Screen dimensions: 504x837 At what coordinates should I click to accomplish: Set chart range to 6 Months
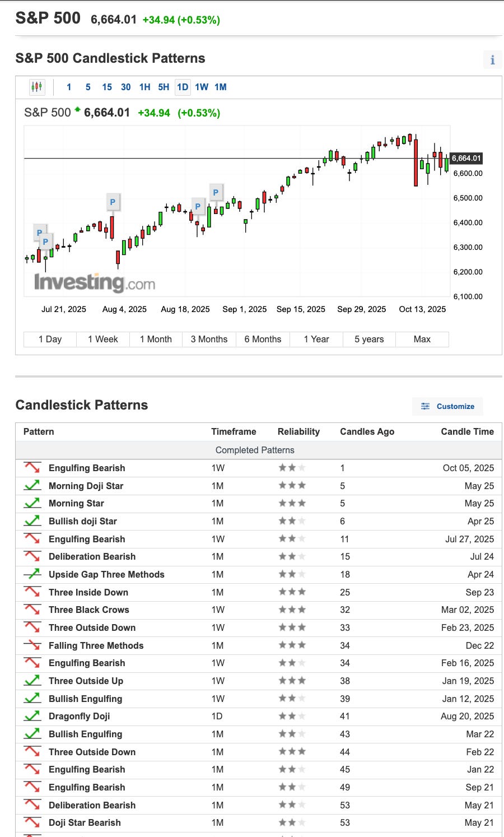click(x=263, y=340)
